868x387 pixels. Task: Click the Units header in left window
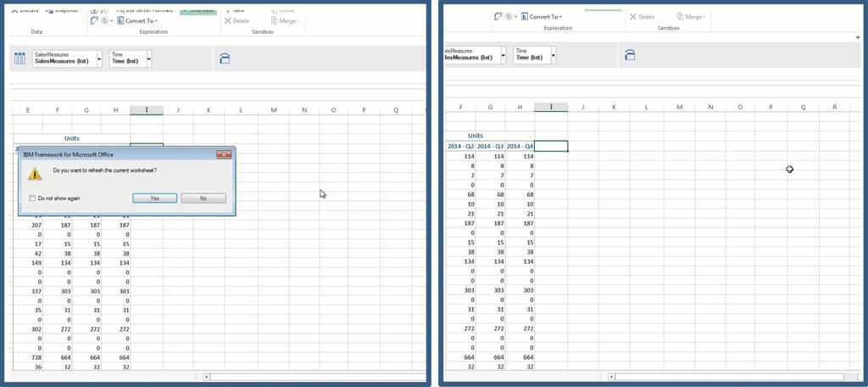72,138
